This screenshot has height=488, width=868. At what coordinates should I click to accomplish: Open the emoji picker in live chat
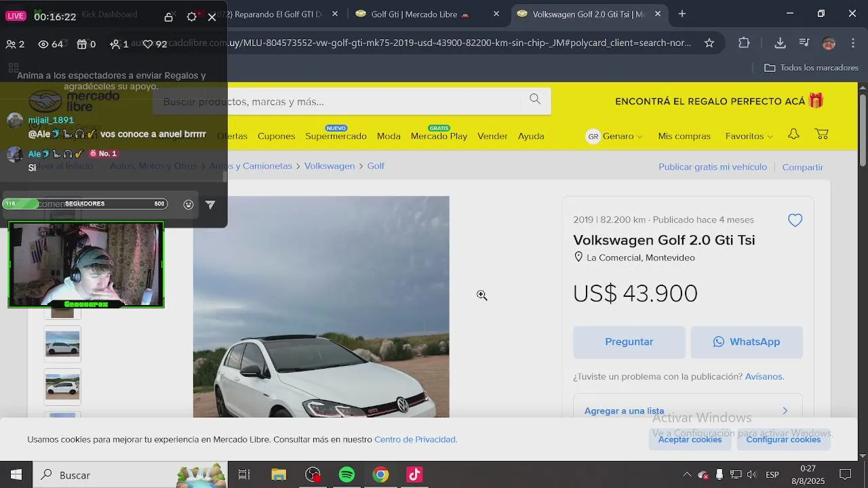pyautogui.click(x=189, y=205)
